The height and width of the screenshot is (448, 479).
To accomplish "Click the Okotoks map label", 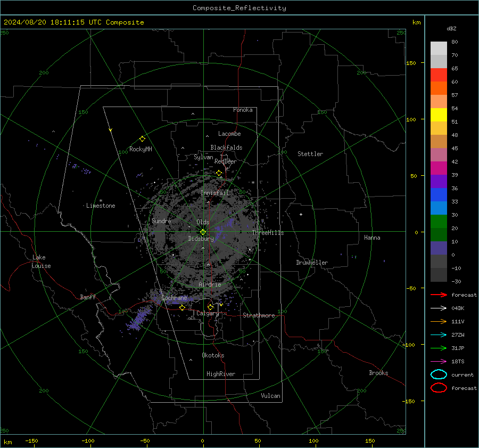I will [213, 355].
